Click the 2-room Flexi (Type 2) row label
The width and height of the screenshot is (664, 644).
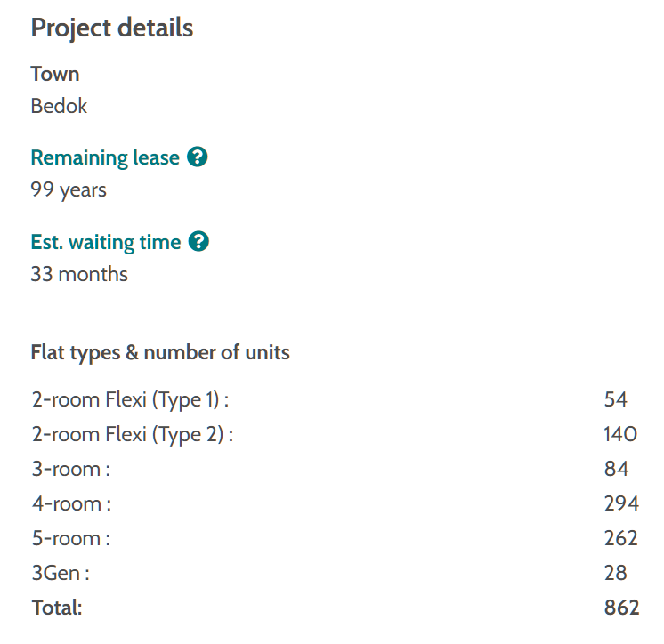[132, 434]
